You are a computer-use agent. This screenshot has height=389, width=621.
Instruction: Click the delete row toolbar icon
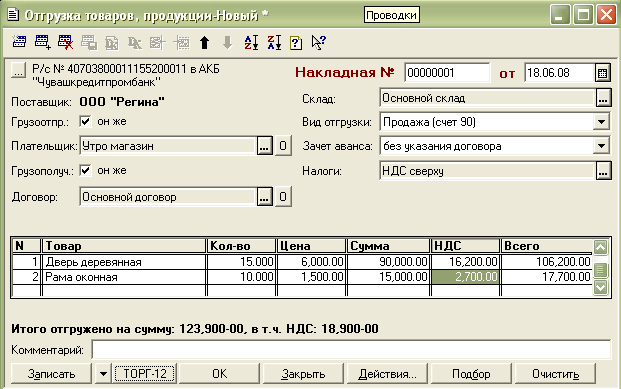65,42
